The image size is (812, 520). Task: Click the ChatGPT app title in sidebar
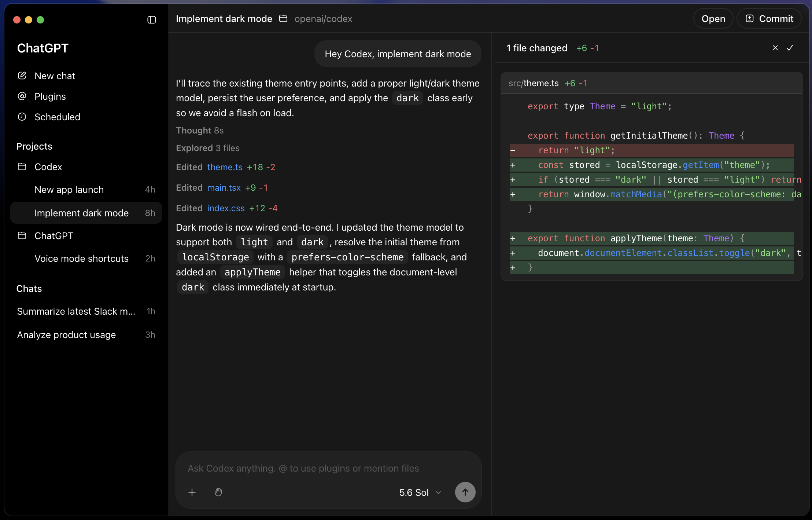click(43, 48)
